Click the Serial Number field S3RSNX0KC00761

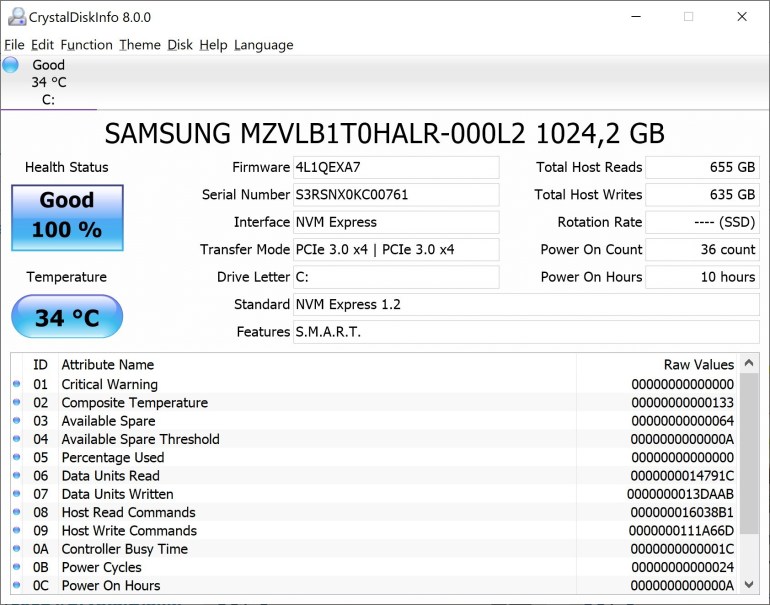(x=396, y=195)
